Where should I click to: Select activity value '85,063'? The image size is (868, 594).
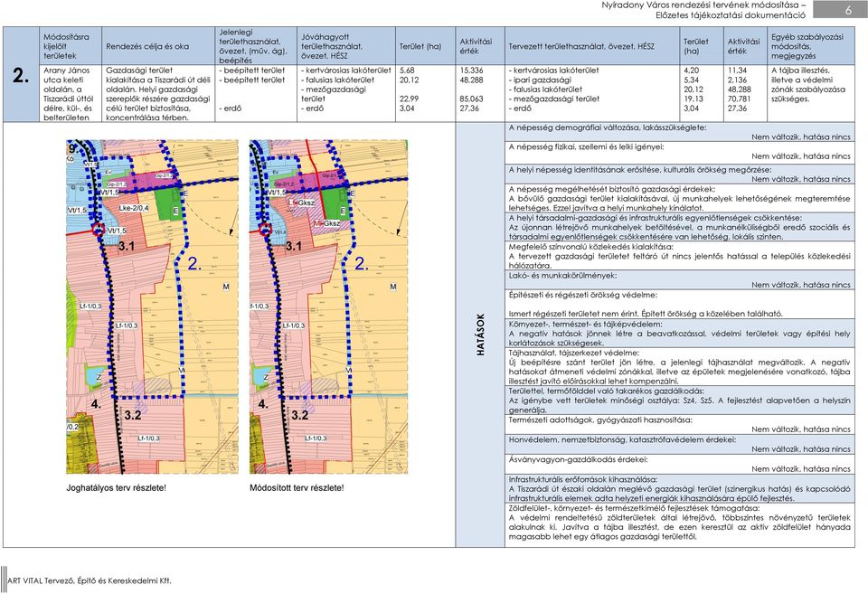[x=471, y=99]
